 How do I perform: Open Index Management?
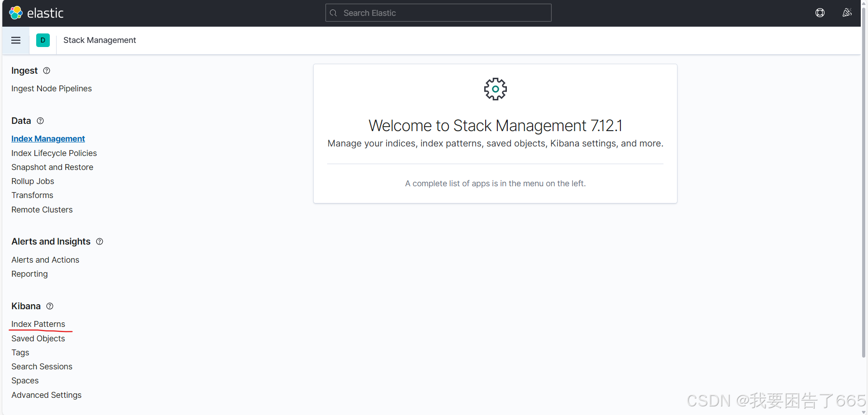coord(48,139)
